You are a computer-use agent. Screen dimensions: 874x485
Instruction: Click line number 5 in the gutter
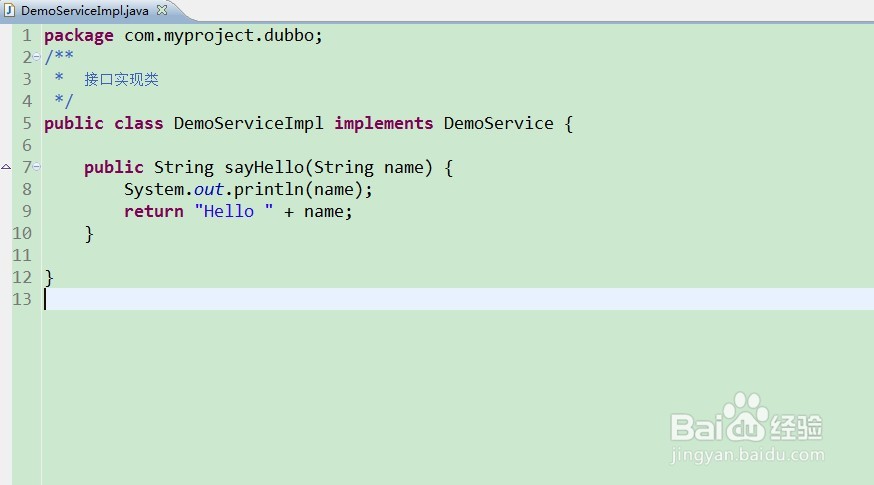tap(27, 123)
